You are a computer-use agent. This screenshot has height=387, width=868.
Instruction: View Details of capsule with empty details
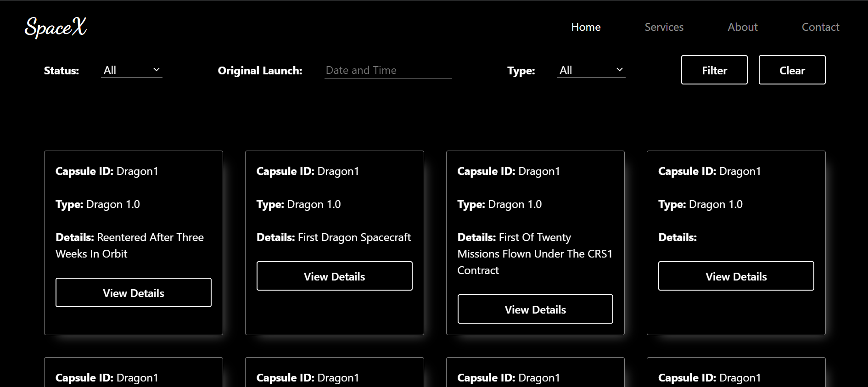[736, 276]
